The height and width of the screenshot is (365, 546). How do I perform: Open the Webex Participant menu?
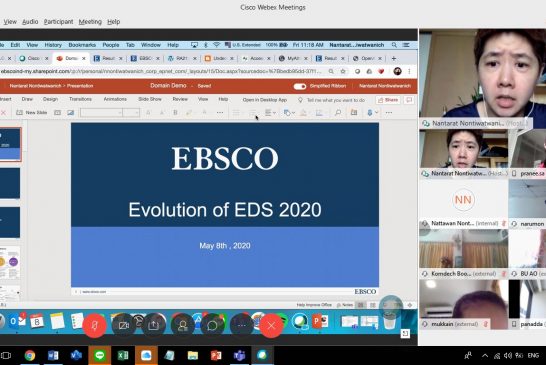pyautogui.click(x=58, y=22)
